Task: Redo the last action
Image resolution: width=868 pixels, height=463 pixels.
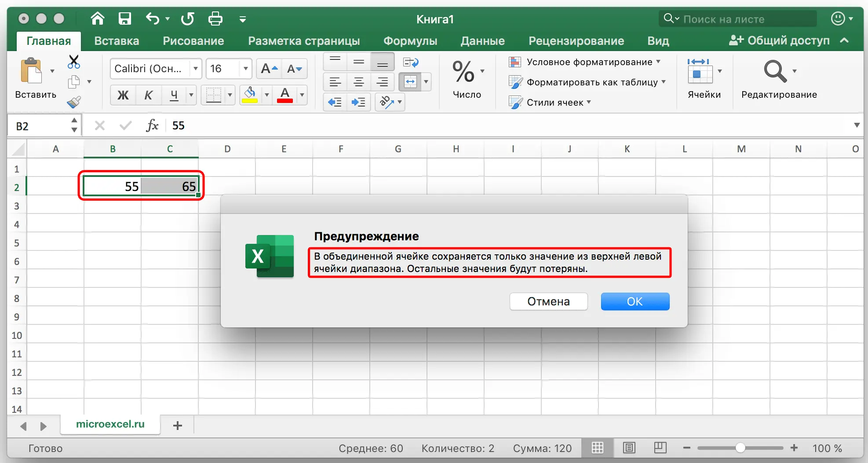Action: (x=187, y=18)
